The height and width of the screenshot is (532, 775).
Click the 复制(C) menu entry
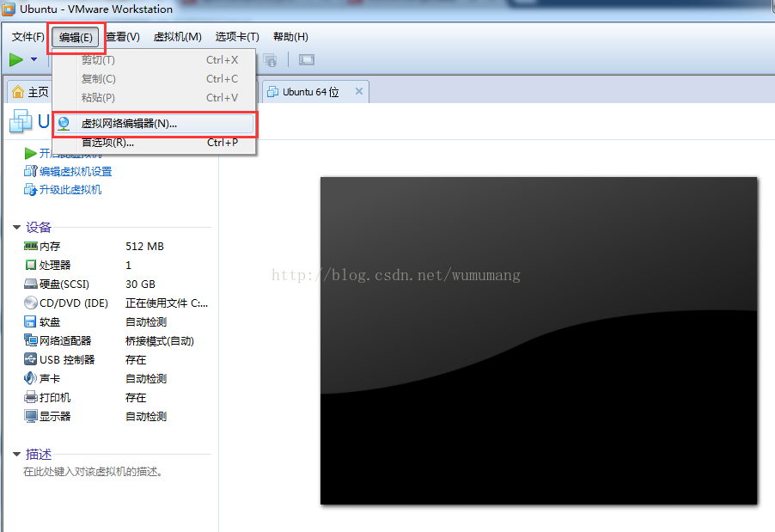154,78
